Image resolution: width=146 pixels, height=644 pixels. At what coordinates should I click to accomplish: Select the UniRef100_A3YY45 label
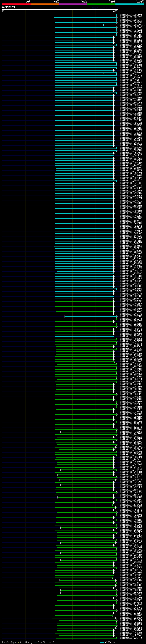point(131,78)
